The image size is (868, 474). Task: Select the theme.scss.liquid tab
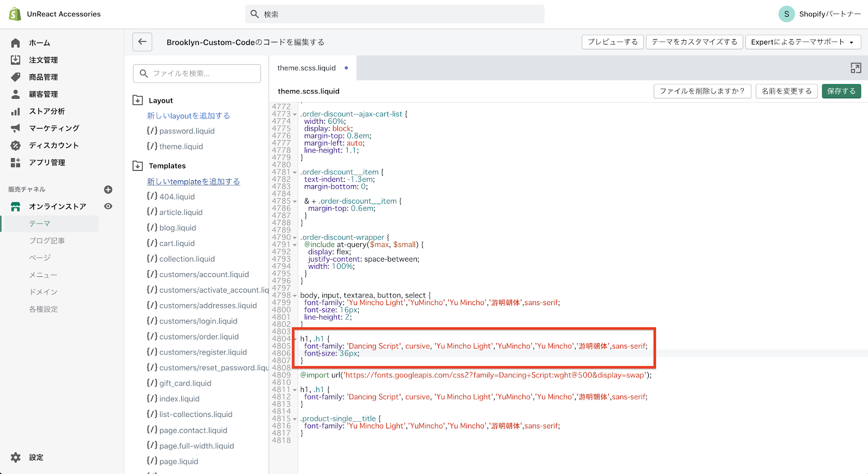point(307,68)
